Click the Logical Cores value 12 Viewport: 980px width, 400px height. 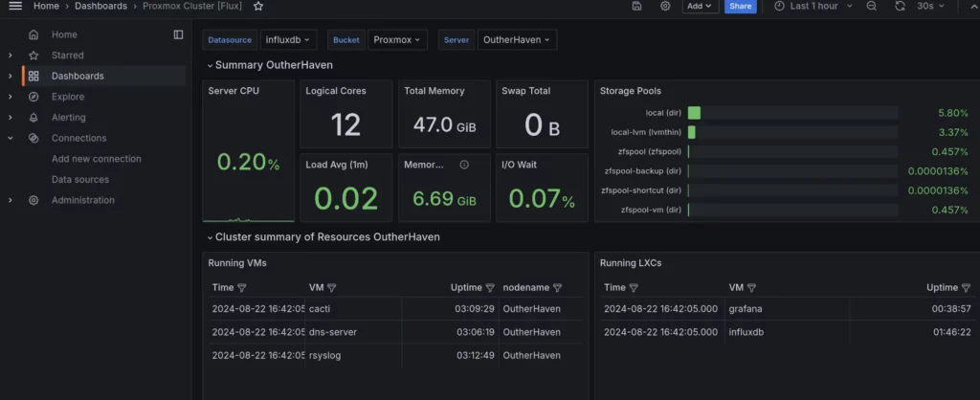coord(345,124)
